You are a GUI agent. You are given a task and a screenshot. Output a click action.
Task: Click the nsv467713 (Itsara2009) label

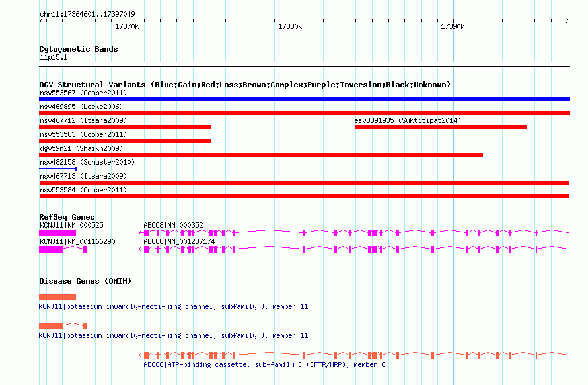pos(83,176)
